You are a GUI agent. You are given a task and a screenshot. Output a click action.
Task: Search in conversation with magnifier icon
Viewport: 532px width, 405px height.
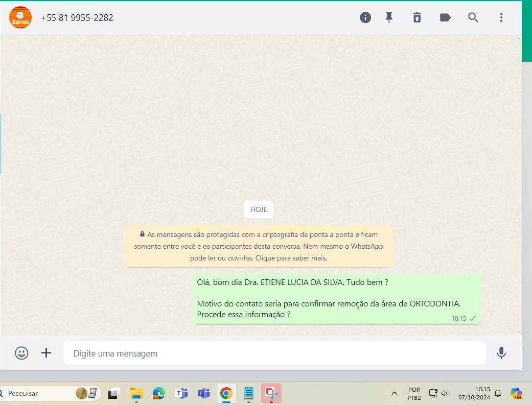(x=473, y=17)
